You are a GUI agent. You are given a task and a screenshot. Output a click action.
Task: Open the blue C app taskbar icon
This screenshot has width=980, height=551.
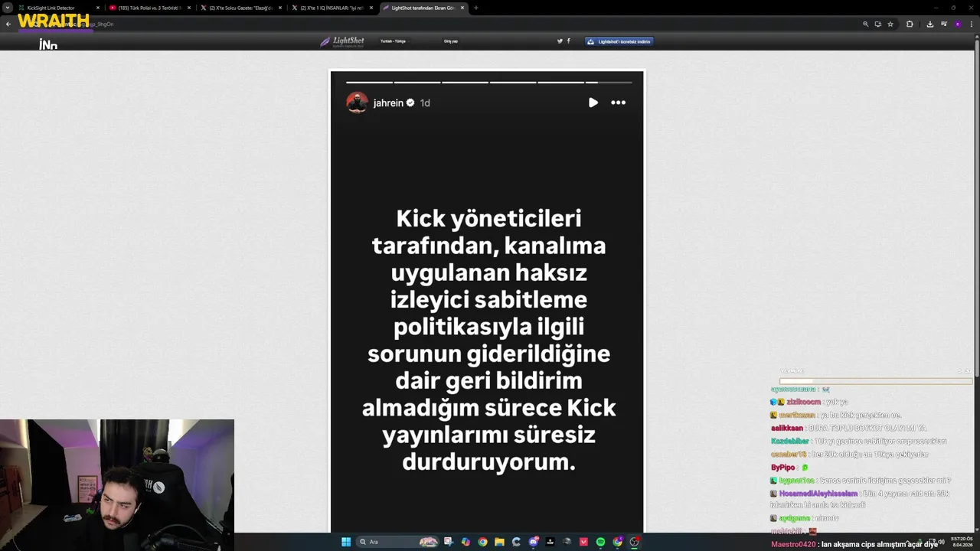pos(516,542)
